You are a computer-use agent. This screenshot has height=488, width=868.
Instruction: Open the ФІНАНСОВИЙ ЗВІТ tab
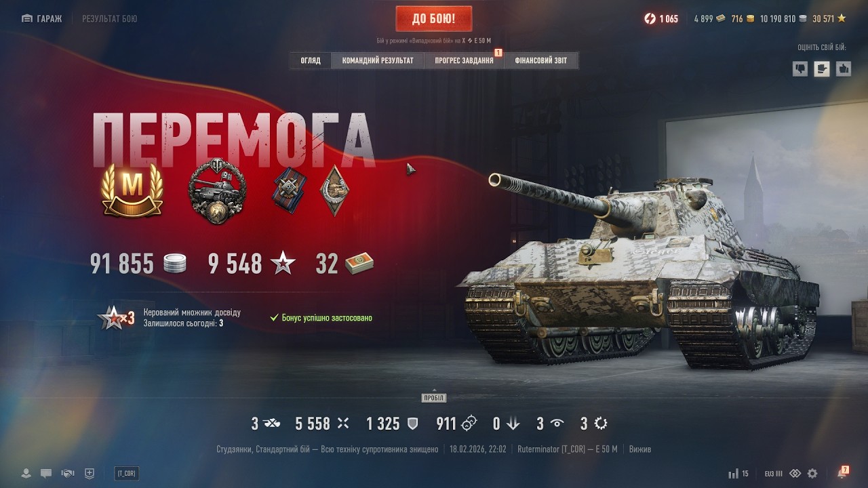click(541, 60)
